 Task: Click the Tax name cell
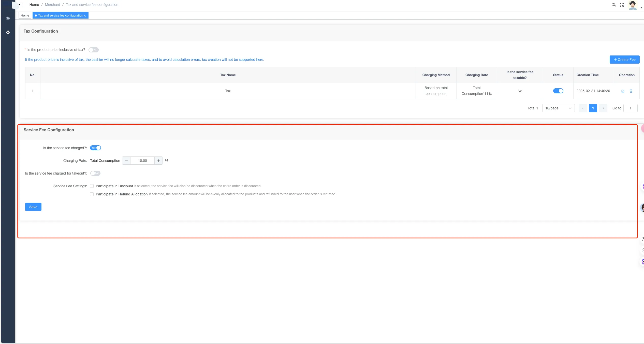(228, 91)
